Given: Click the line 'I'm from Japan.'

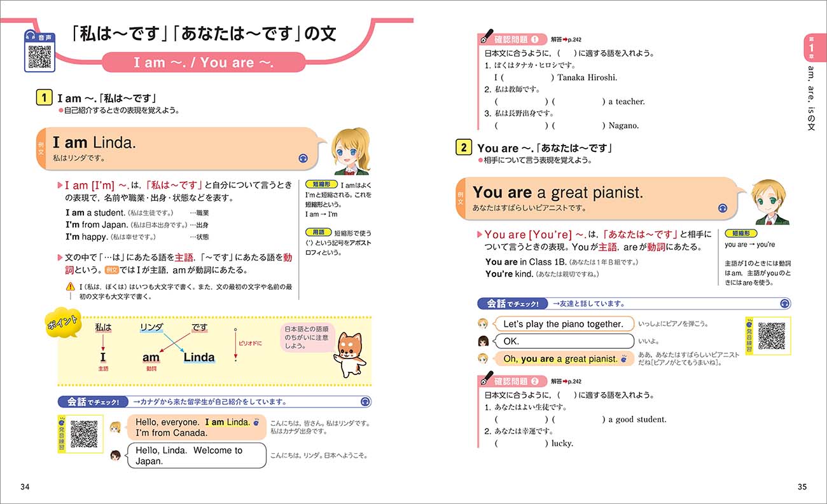Looking at the screenshot, I should [97, 225].
